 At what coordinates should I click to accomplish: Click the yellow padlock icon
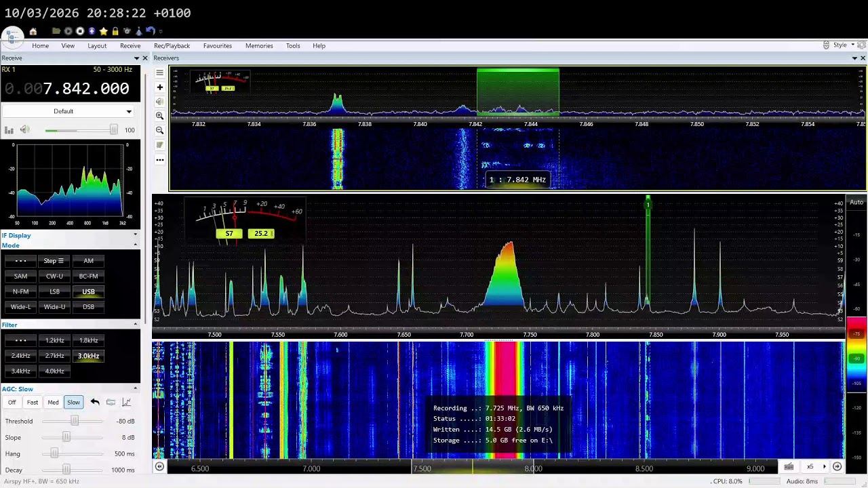pos(115,31)
